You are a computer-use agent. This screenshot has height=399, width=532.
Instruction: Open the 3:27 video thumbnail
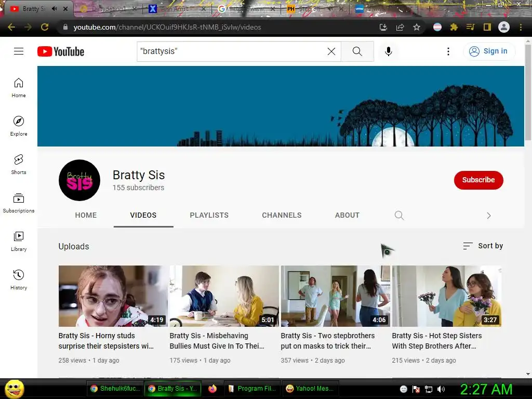(446, 296)
